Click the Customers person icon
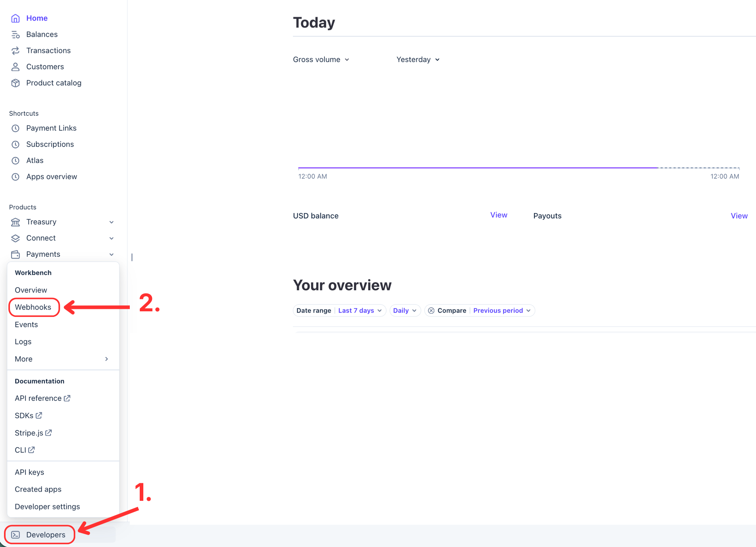Image resolution: width=756 pixels, height=547 pixels. tap(16, 67)
